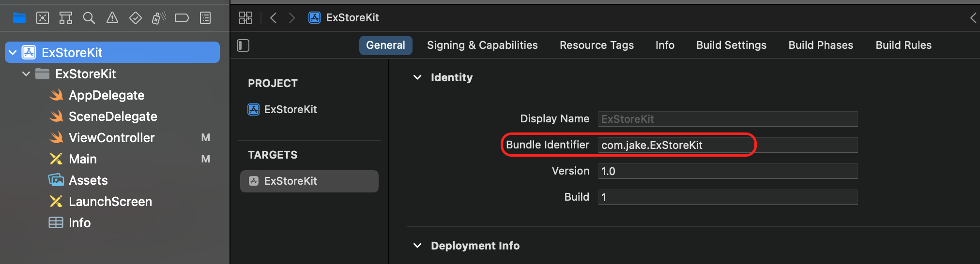The image size is (980, 264).
Task: Open the Build Settings tab
Action: (731, 45)
